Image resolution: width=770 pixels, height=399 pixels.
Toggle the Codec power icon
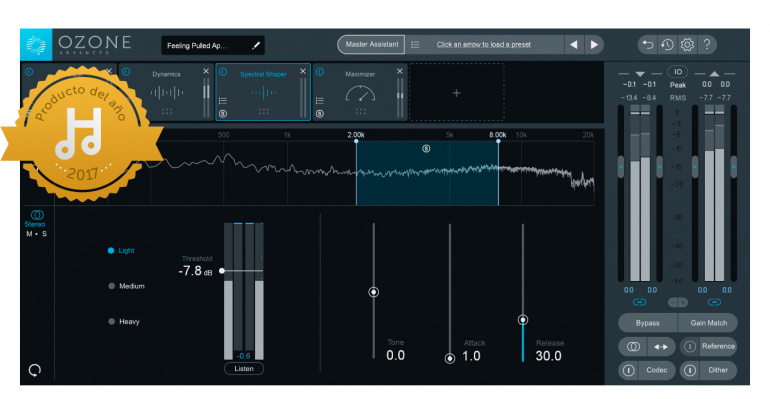coord(629,371)
